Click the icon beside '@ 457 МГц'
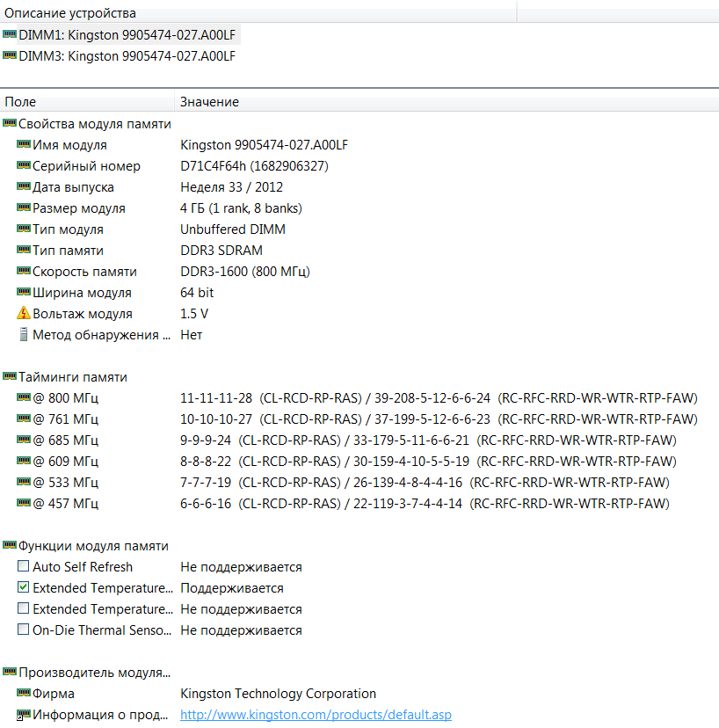 click(x=23, y=503)
